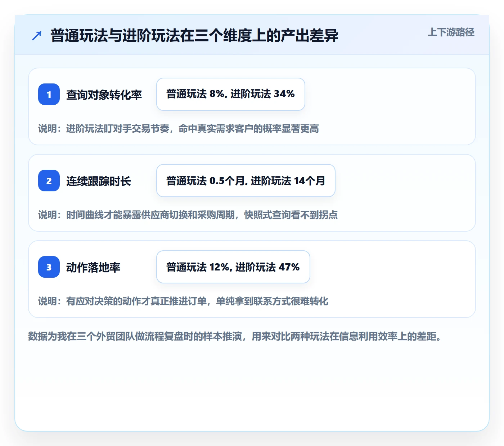Screen dimensions: 504x446
Task: Click the blue number 2 badge
Action: click(x=49, y=181)
